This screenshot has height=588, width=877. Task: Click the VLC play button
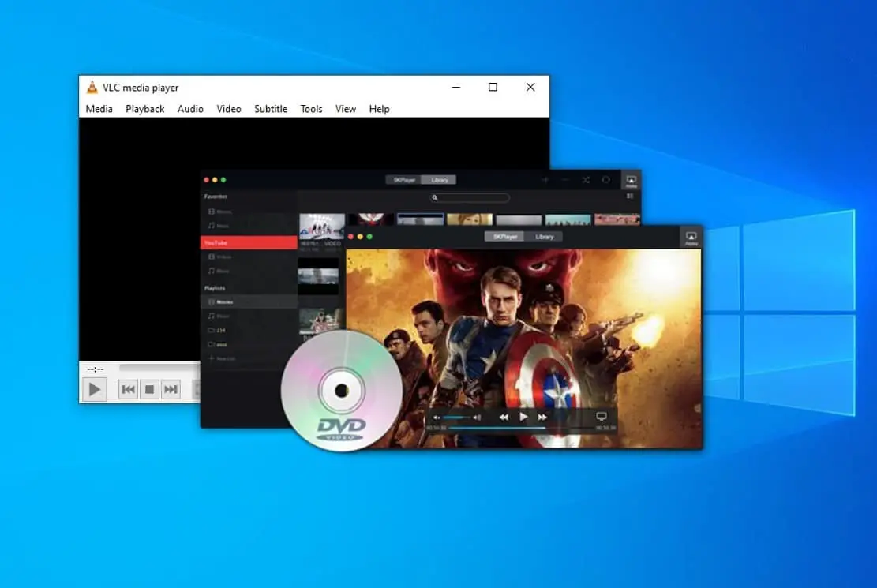95,389
